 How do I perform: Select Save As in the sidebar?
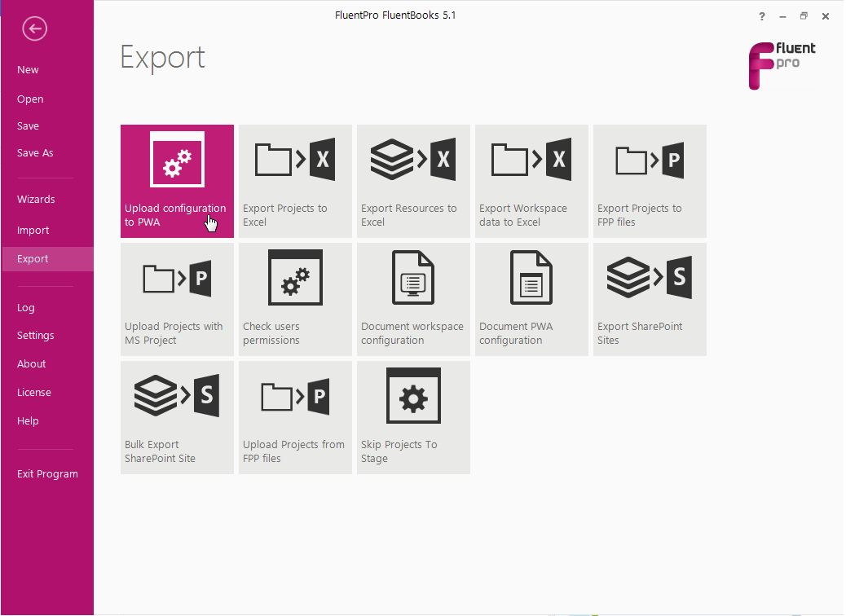click(x=35, y=152)
